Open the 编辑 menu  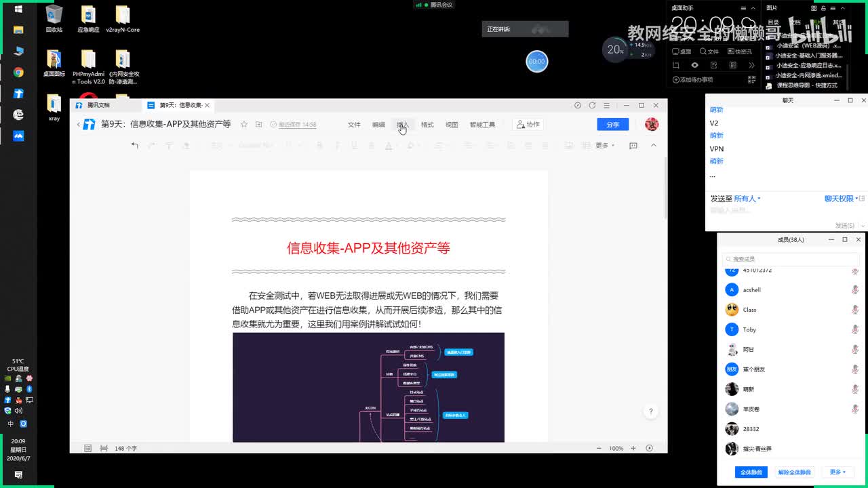click(x=378, y=125)
